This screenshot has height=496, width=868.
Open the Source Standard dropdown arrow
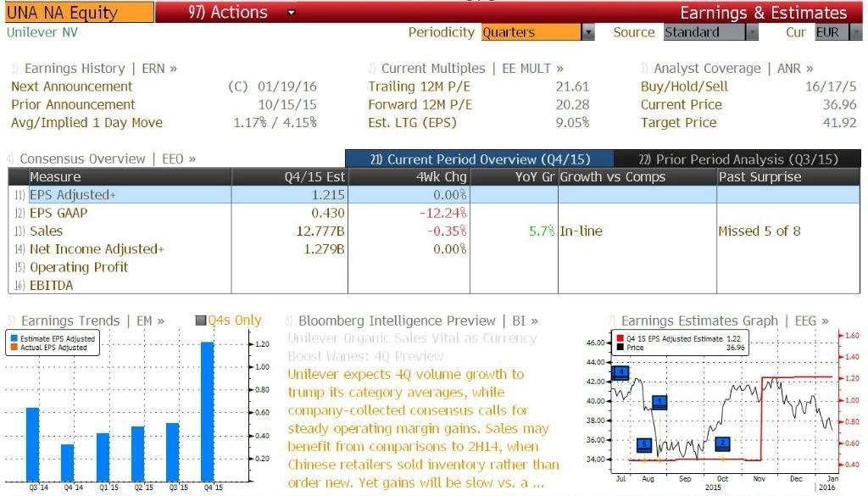pyautogui.click(x=752, y=32)
